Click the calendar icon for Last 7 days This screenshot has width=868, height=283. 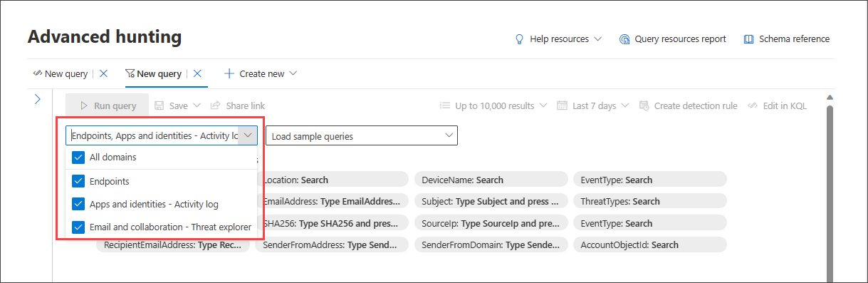click(x=562, y=106)
